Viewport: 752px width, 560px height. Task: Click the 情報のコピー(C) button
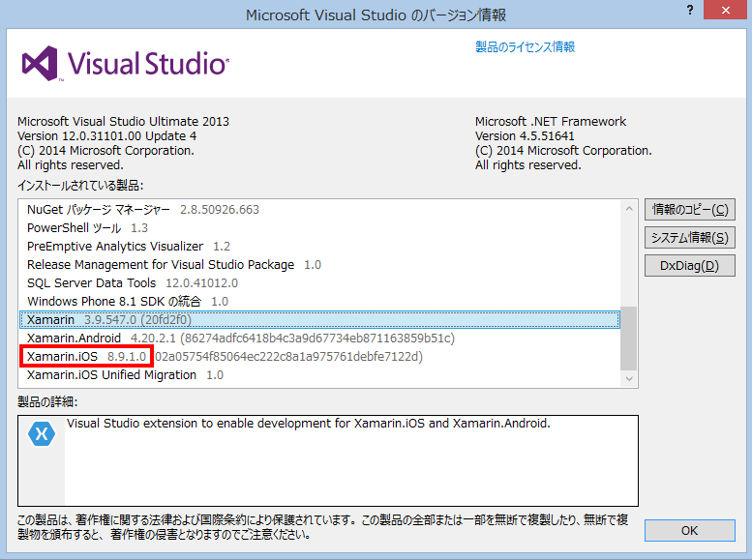pos(690,210)
